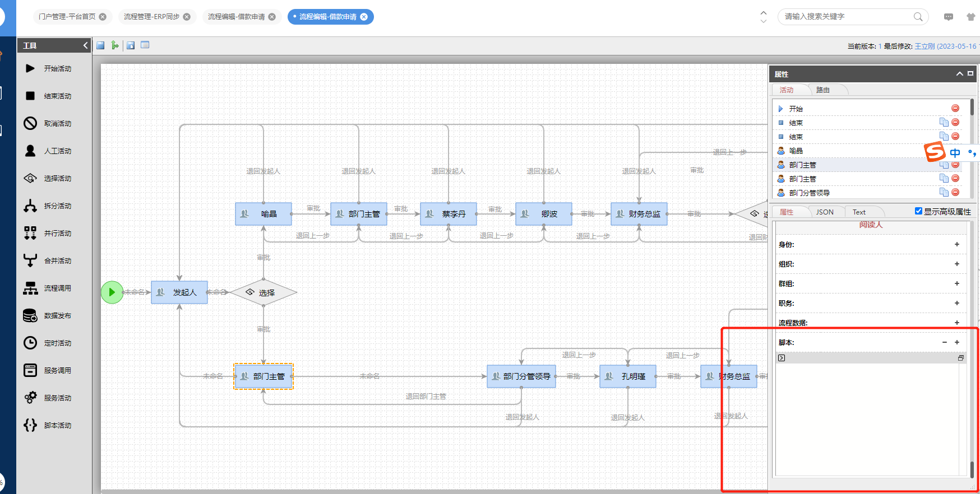Pick the 人工活动 tool icon
This screenshot has height=494, width=980.
point(30,151)
